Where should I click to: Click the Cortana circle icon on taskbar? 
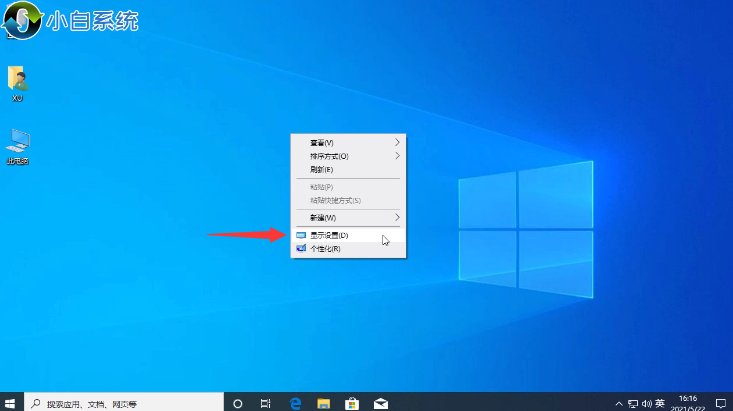pos(238,403)
